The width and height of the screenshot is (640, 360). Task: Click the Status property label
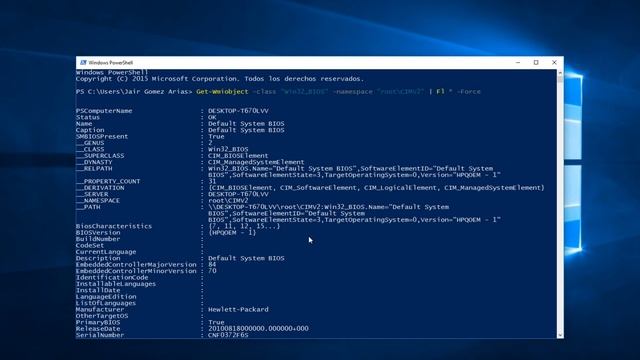(88, 117)
